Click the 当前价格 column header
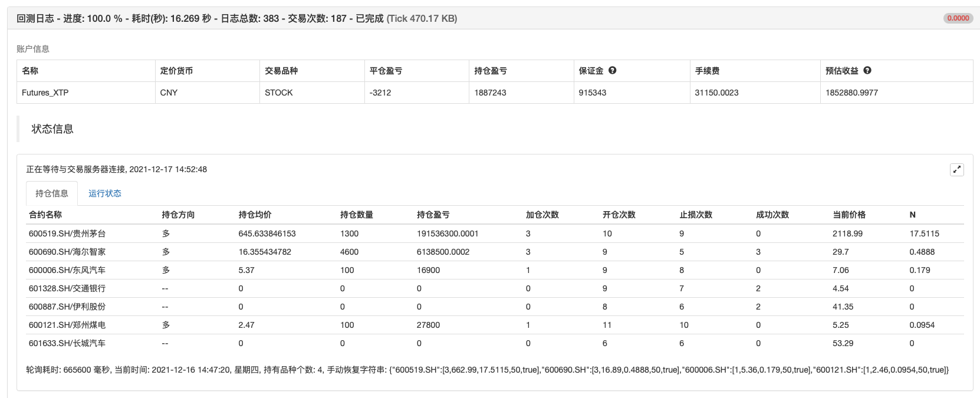Screen dimensions: 980x398 click(x=849, y=215)
